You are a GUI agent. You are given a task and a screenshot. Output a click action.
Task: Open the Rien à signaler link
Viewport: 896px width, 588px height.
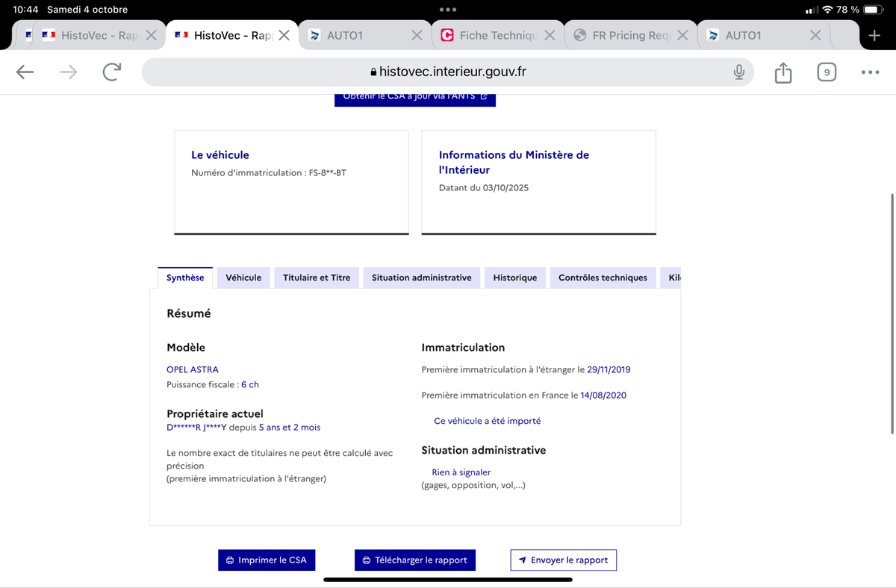(x=461, y=472)
